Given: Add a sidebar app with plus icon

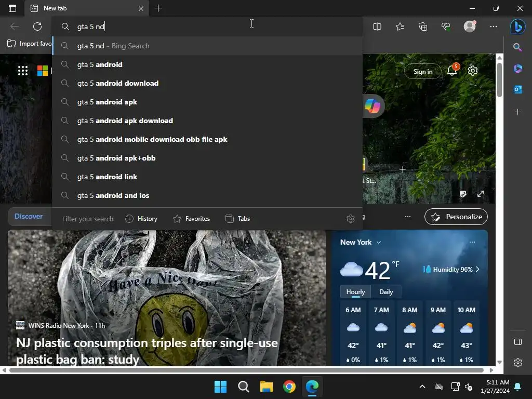Looking at the screenshot, I should [x=517, y=112].
